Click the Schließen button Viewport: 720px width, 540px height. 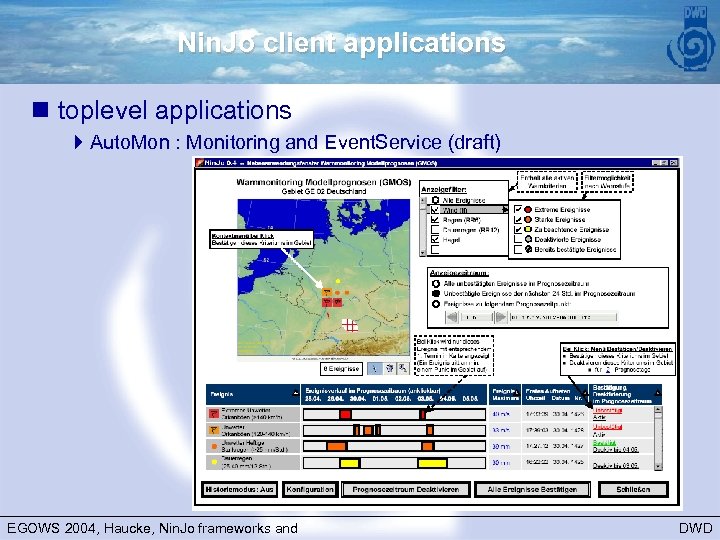[633, 489]
